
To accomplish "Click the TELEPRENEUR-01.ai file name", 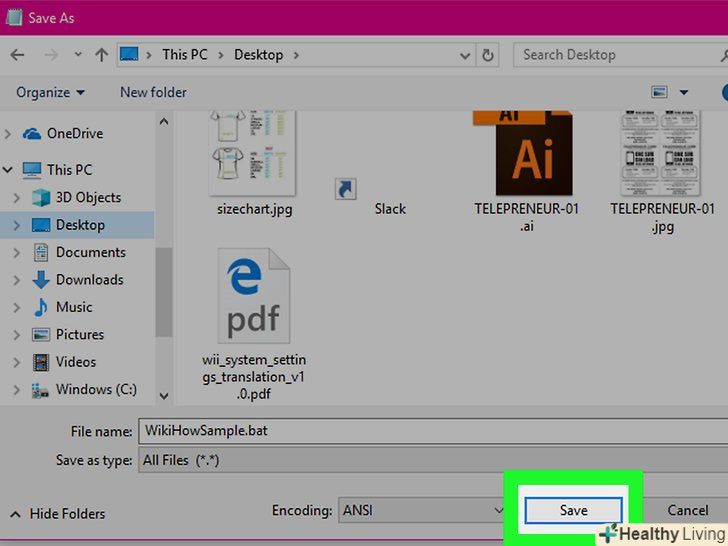I will point(526,218).
